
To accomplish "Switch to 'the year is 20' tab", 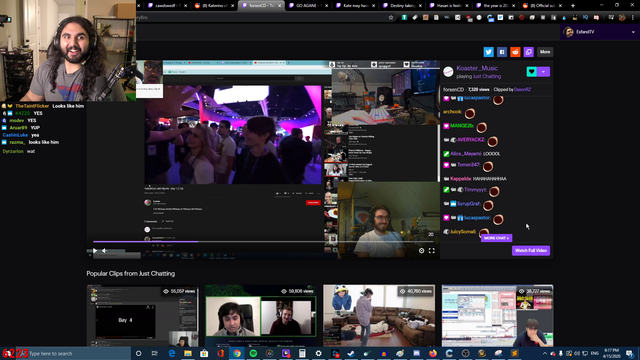I will [495, 5].
